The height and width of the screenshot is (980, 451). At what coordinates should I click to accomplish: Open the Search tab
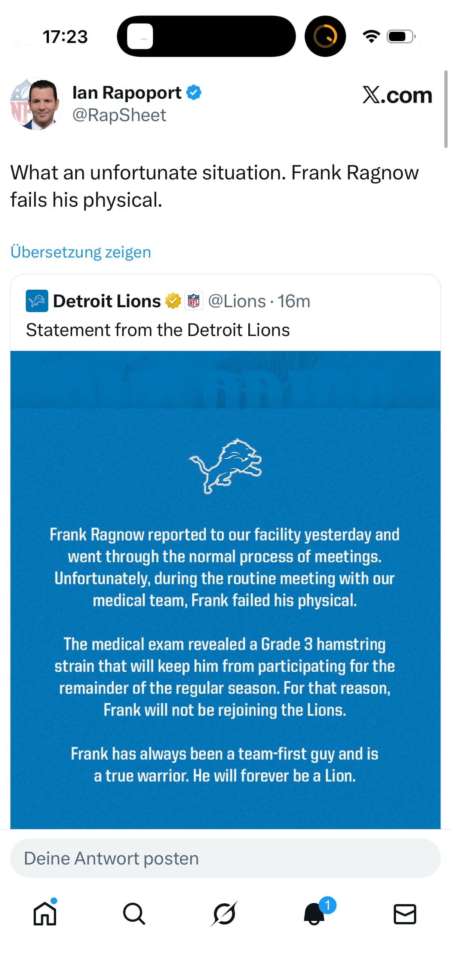click(134, 914)
